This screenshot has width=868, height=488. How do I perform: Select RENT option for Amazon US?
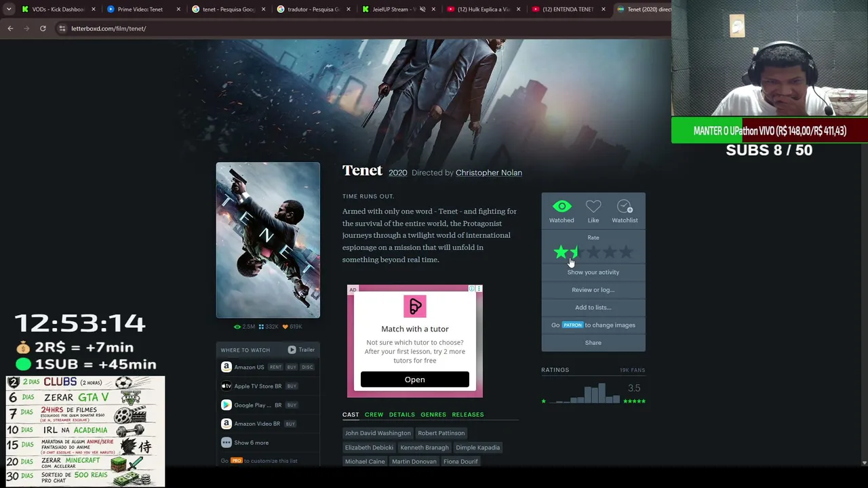point(275,367)
